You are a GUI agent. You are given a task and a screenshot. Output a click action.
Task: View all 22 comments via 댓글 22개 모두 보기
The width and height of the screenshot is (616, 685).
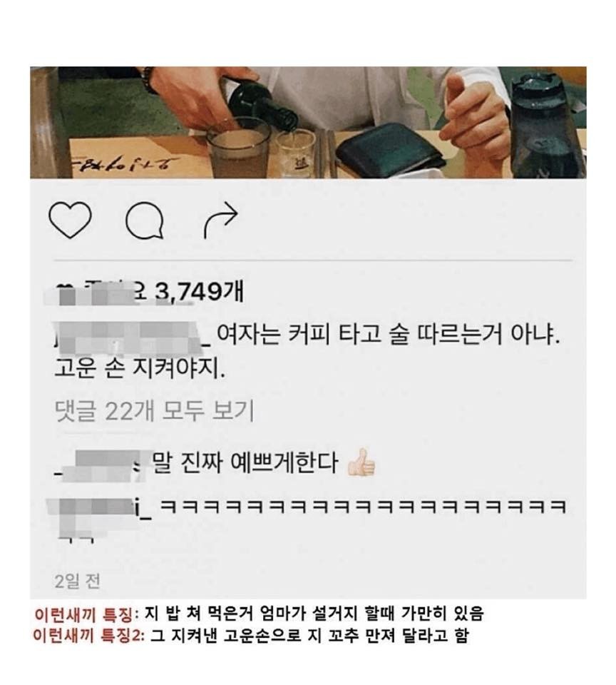click(155, 411)
